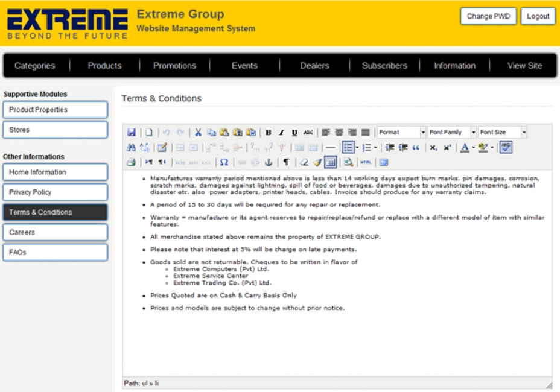Image resolution: width=560 pixels, height=392 pixels.
Task: Open the text color picker arrow
Action: point(474,147)
